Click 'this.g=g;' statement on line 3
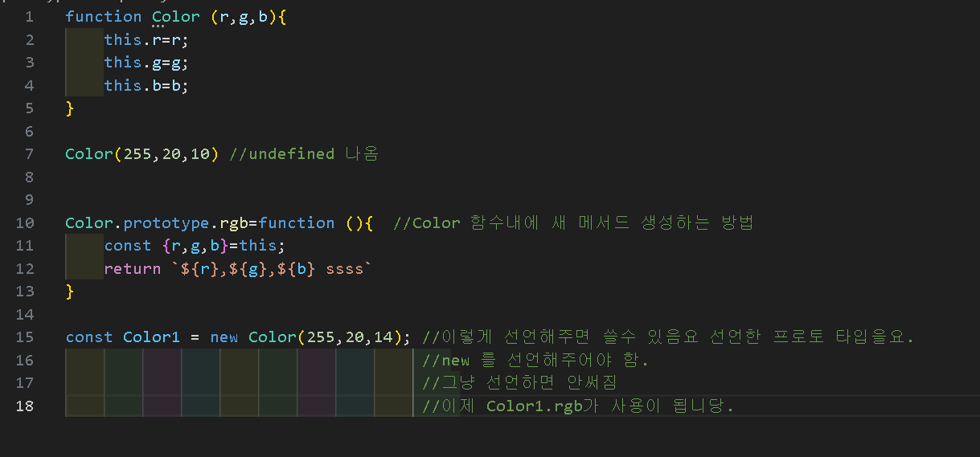980x457 pixels. (x=146, y=63)
